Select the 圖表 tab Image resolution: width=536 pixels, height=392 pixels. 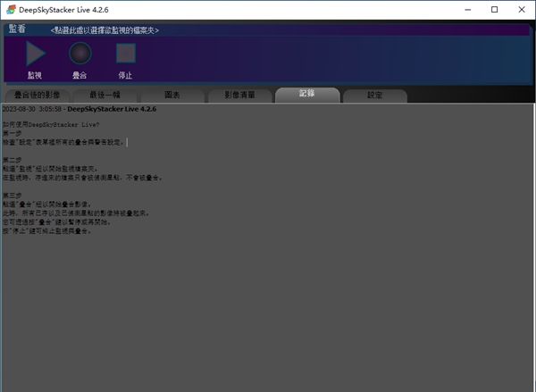coord(172,95)
